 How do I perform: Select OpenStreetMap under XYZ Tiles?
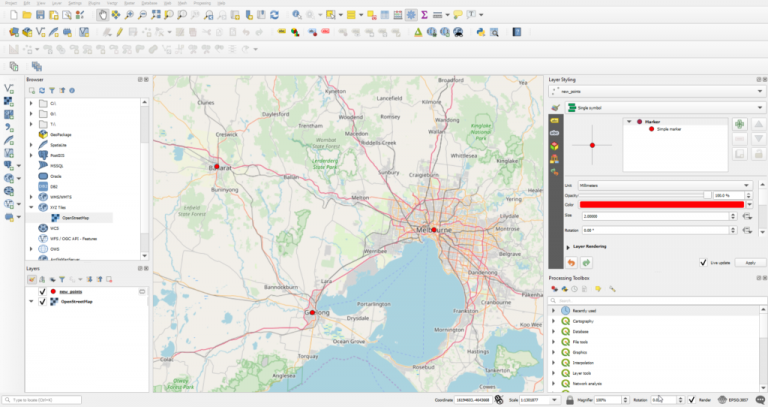point(75,217)
